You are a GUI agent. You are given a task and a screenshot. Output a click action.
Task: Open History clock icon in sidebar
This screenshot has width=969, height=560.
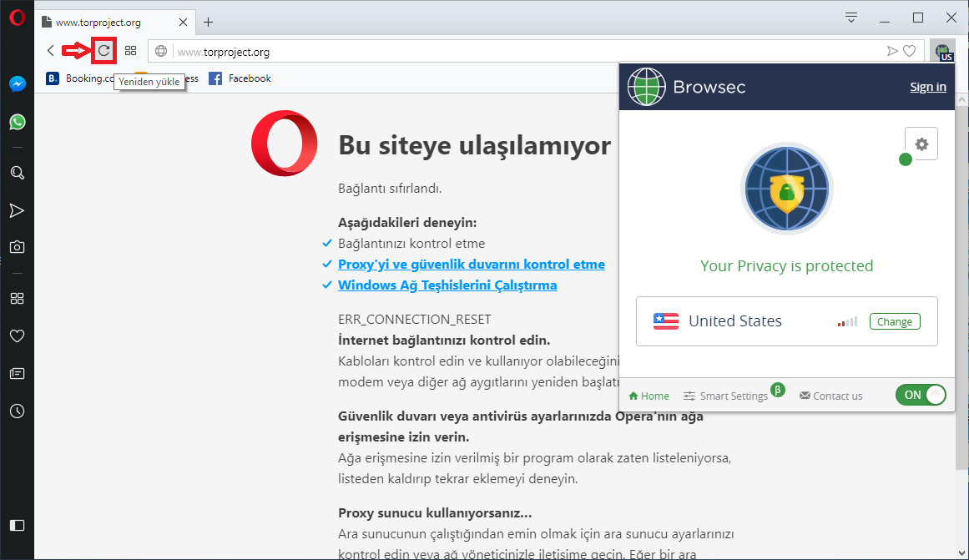[17, 411]
